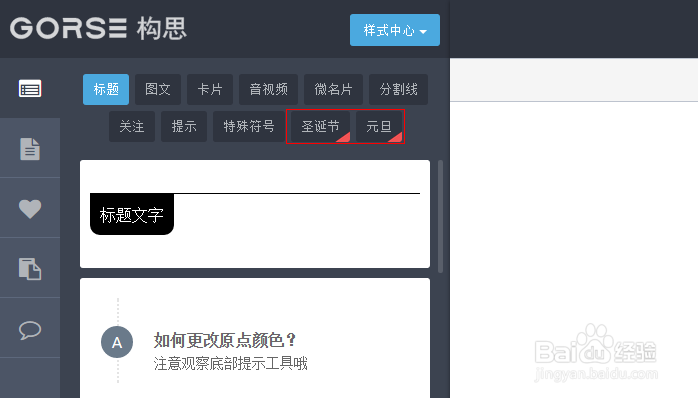Show the 关注 styles

(132, 126)
